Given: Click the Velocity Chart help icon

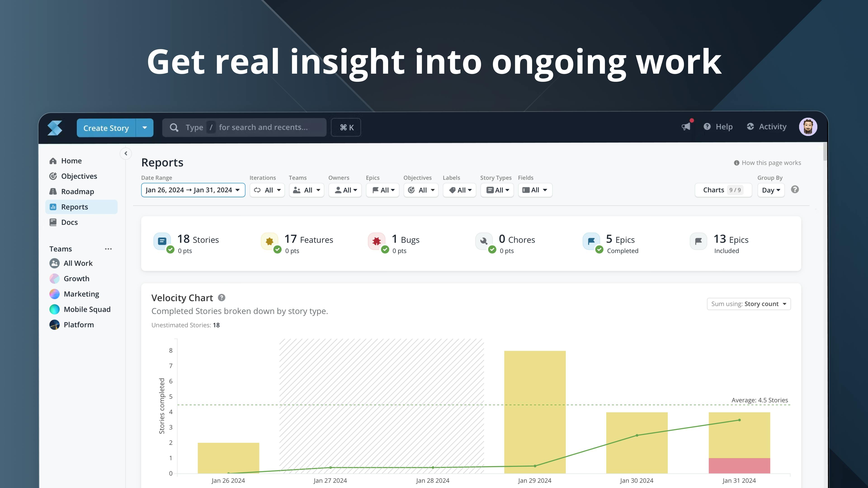Looking at the screenshot, I should click(221, 298).
